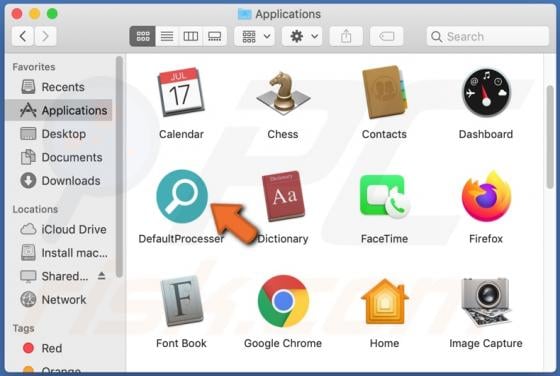The width and height of the screenshot is (560, 376).
Task: Click the main file area scrollbar
Action: pos(550,137)
